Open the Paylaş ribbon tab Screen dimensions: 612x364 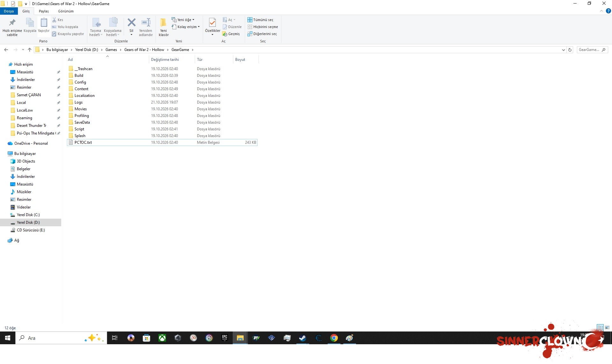[x=44, y=11]
